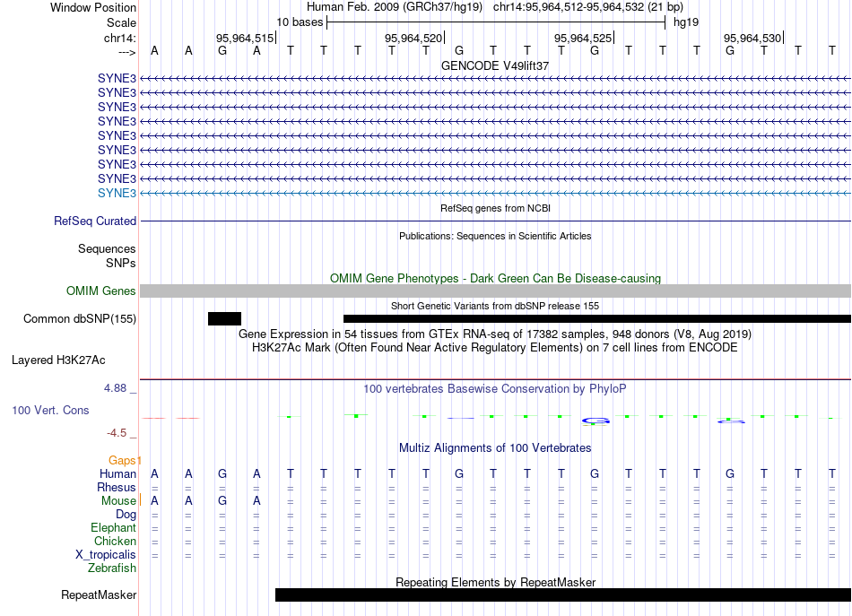Click the gray OMIM Genes bar
The width and height of the screenshot is (852, 616).
[x=495, y=291]
